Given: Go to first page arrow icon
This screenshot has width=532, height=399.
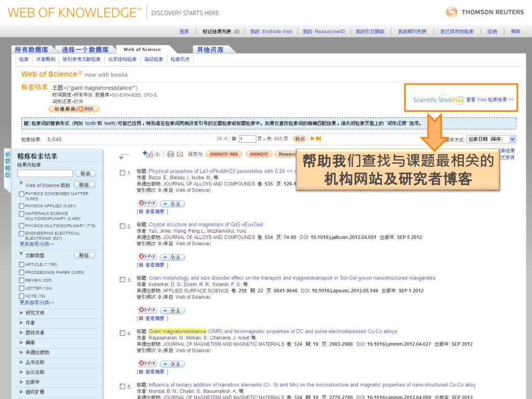Looking at the screenshot, I should (219, 138).
